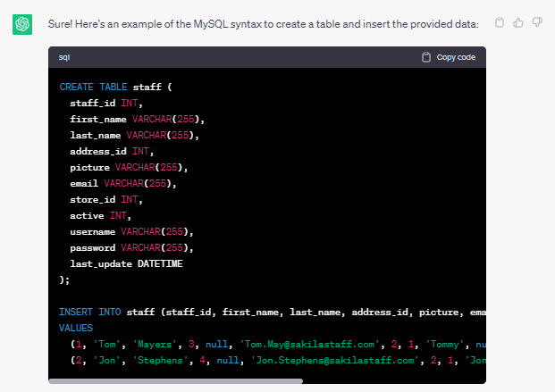Click the 'email VARCHAR(255),' line
The width and height of the screenshot is (555, 392).
click(x=122, y=184)
